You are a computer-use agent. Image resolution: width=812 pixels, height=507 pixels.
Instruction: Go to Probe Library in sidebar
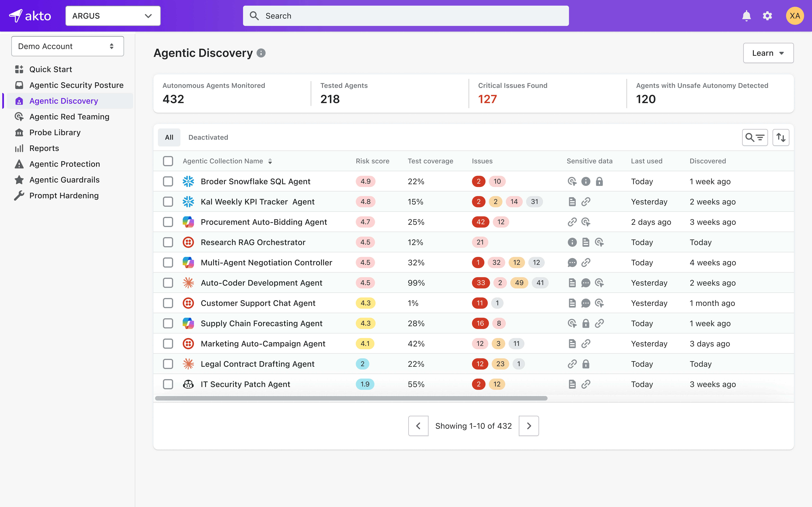point(55,132)
